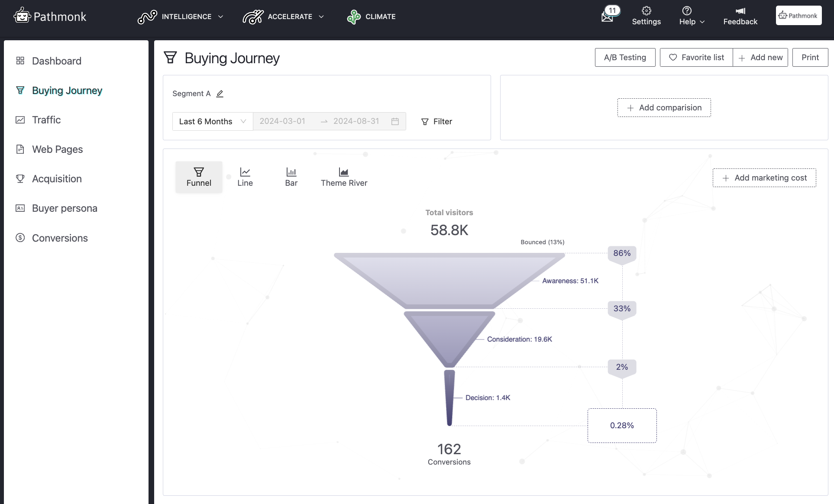This screenshot has height=504, width=834.
Task: Add a comparison segment
Action: [x=664, y=107]
